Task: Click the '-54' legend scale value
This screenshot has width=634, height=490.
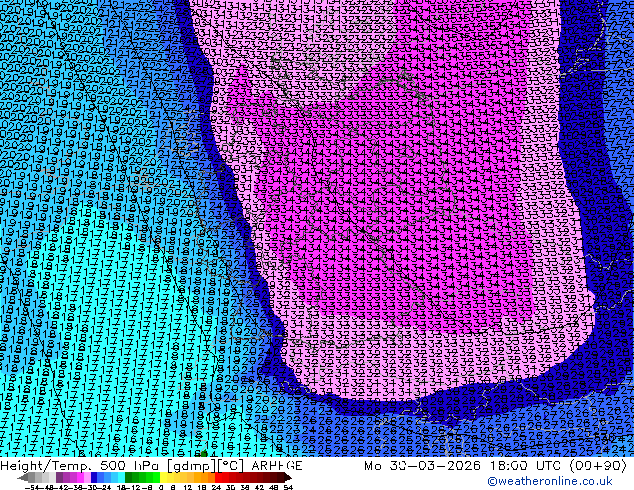Action: pos(32,488)
